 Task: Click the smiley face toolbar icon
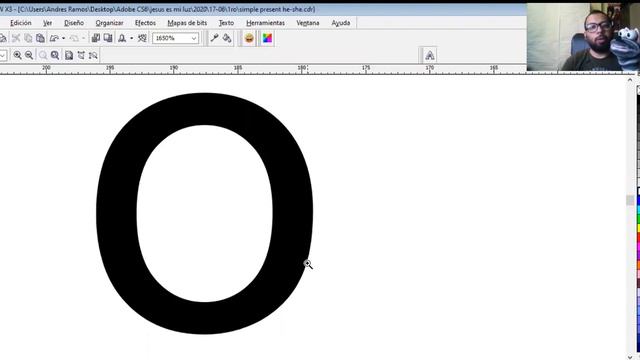coord(249,38)
